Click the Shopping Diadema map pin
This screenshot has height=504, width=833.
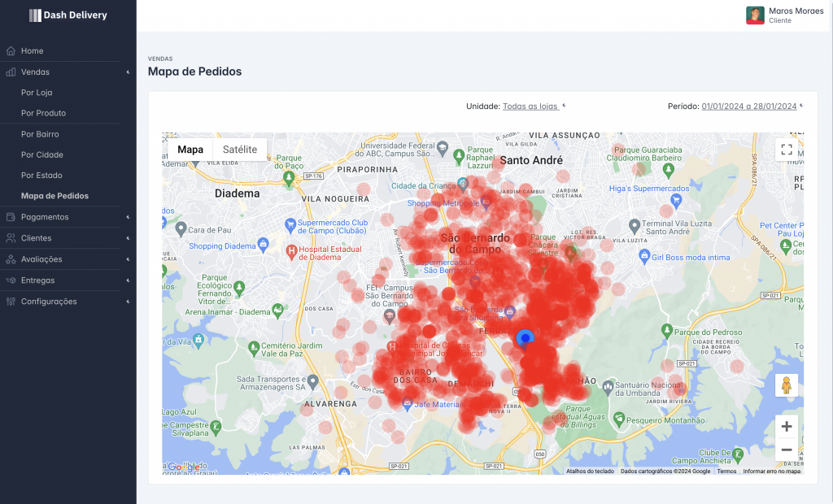[x=263, y=245]
